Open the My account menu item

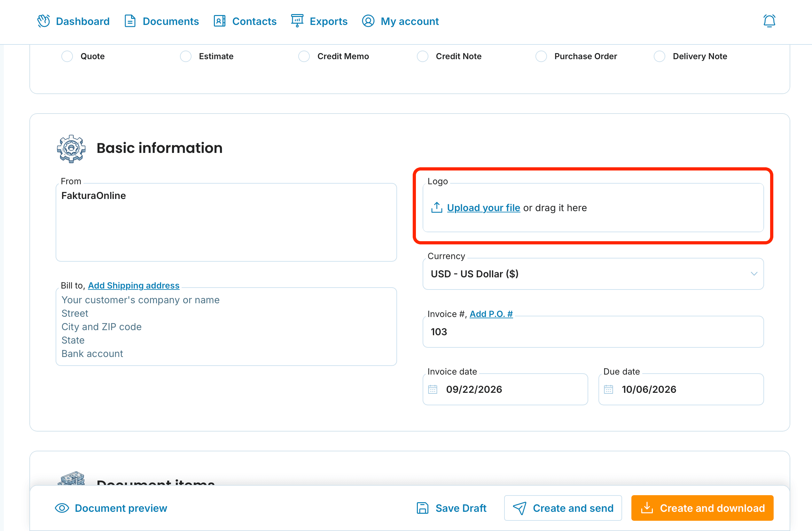400,21
